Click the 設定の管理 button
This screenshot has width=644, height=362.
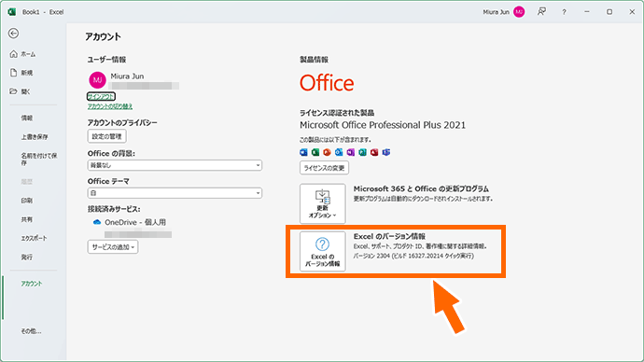106,136
